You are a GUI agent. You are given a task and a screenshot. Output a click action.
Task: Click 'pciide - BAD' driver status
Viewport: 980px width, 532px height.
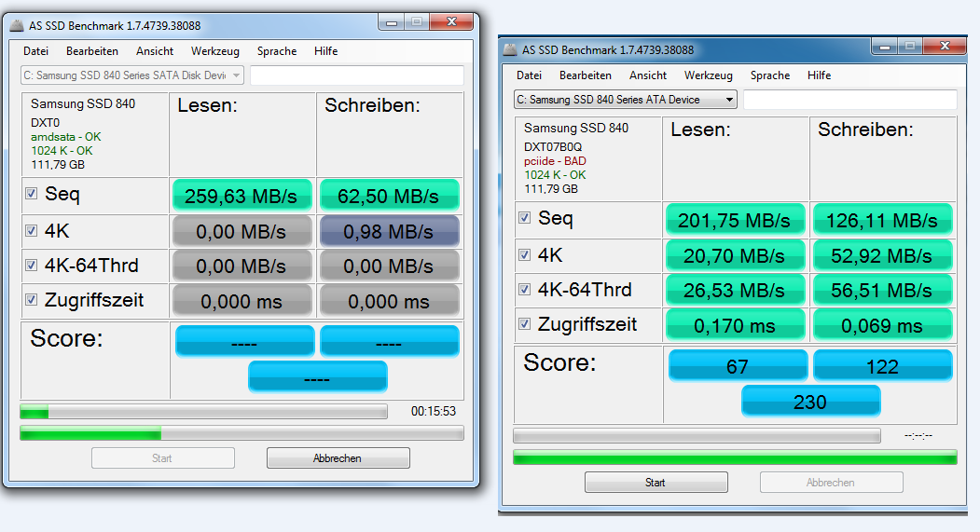555,161
